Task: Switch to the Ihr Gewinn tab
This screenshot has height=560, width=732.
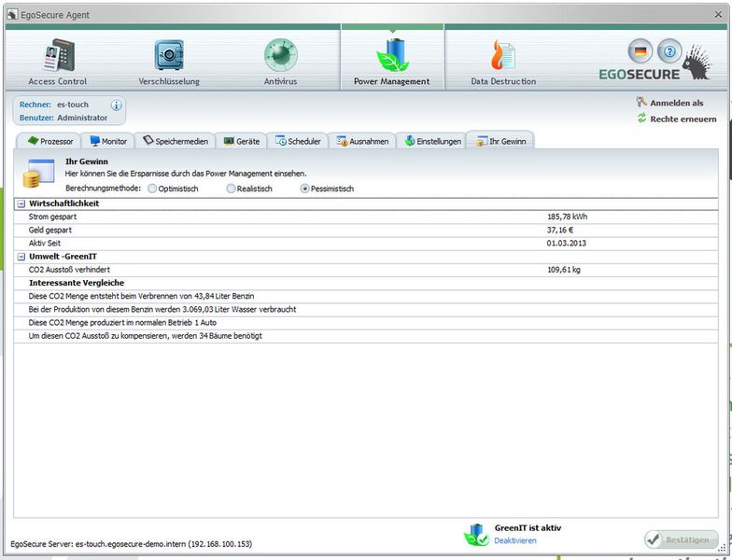Action: tap(500, 140)
